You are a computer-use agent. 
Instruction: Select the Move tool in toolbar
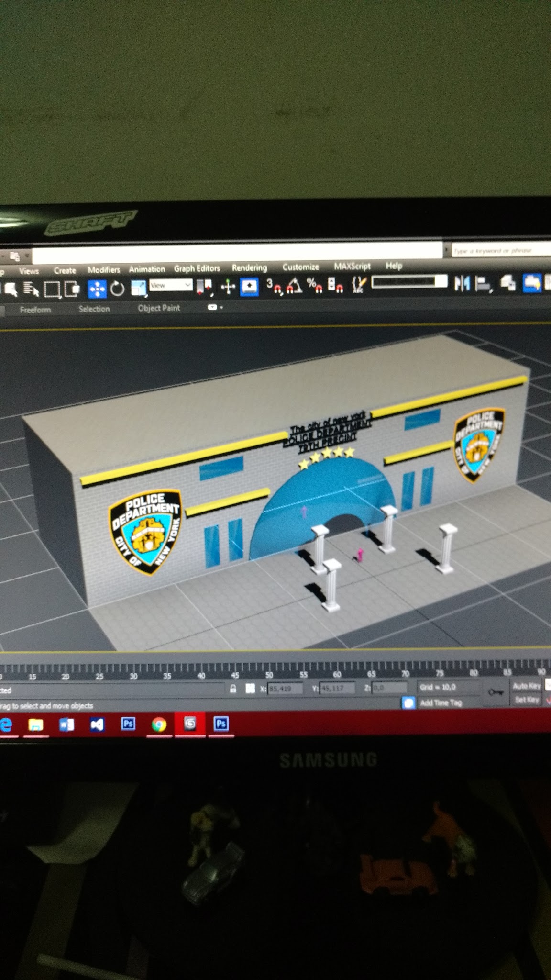(97, 289)
